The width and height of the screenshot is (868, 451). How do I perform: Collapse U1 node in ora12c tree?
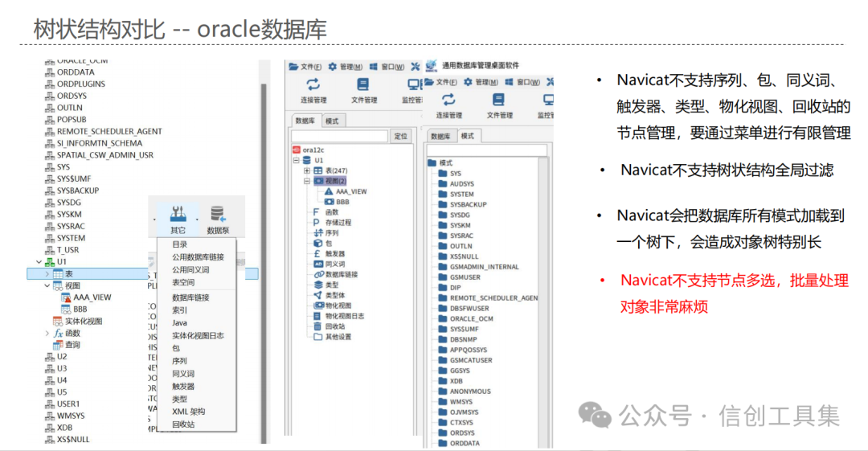tap(296, 160)
